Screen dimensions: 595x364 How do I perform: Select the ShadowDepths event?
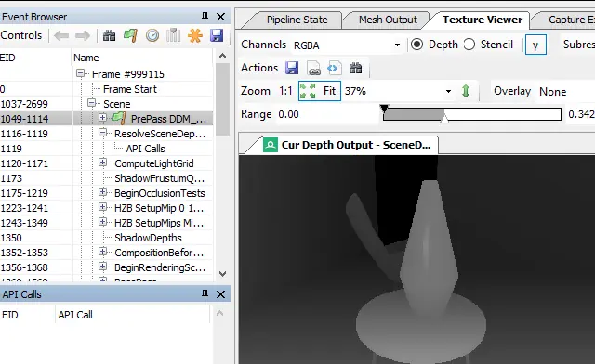point(148,238)
